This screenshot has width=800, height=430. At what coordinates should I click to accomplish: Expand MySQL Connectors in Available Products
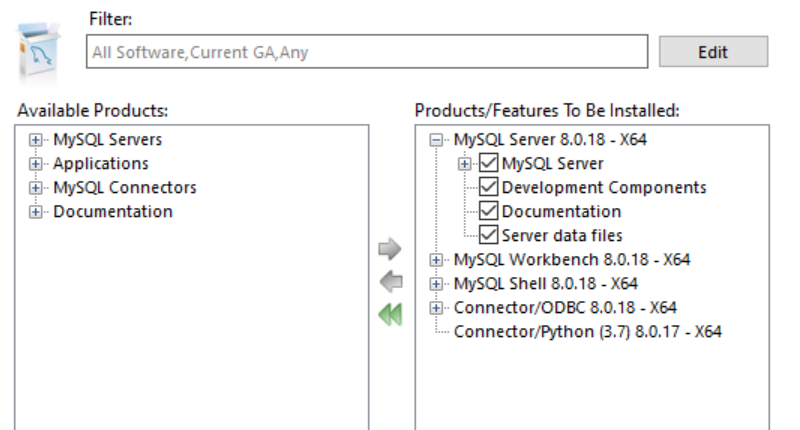pyautogui.click(x=35, y=188)
